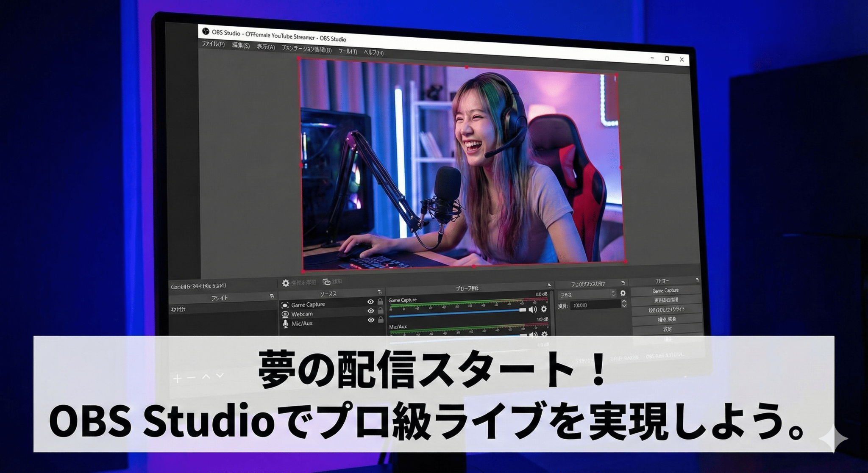Click the up stepper arrow beside 1000 duration
Image resolution: width=868 pixels, height=473 pixels.
click(x=625, y=301)
